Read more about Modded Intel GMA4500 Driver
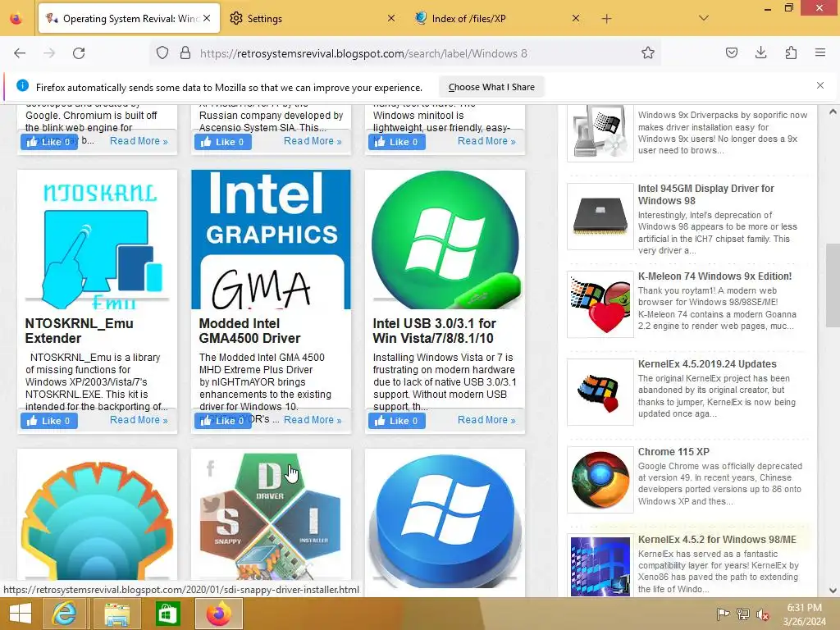 313,420
